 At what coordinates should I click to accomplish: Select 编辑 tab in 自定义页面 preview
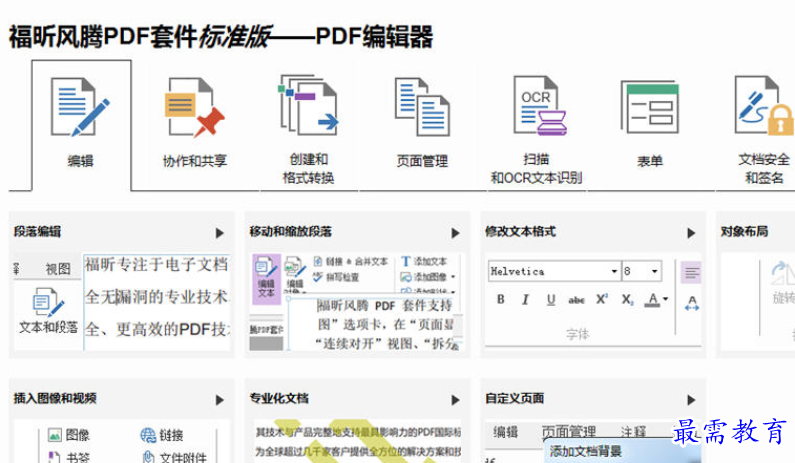tap(505, 432)
